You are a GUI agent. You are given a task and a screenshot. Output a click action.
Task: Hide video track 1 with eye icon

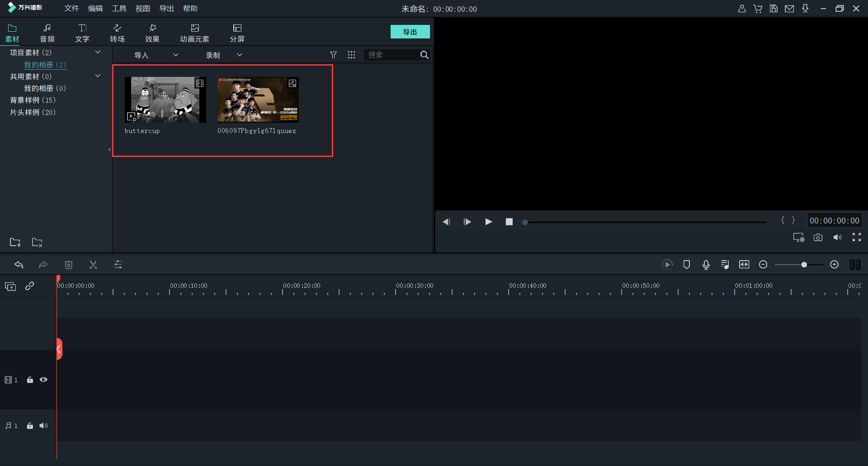tap(43, 380)
